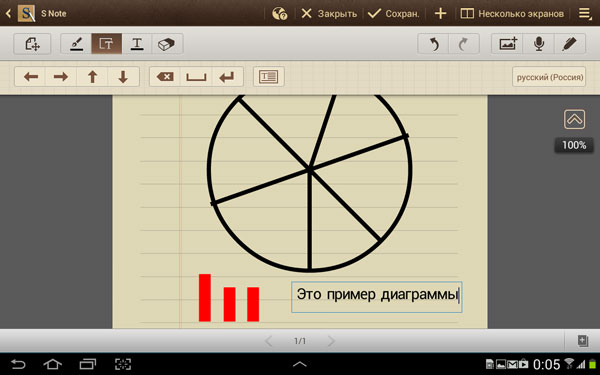
Task: Open the 0:05 clock status panel
Action: tap(546, 364)
